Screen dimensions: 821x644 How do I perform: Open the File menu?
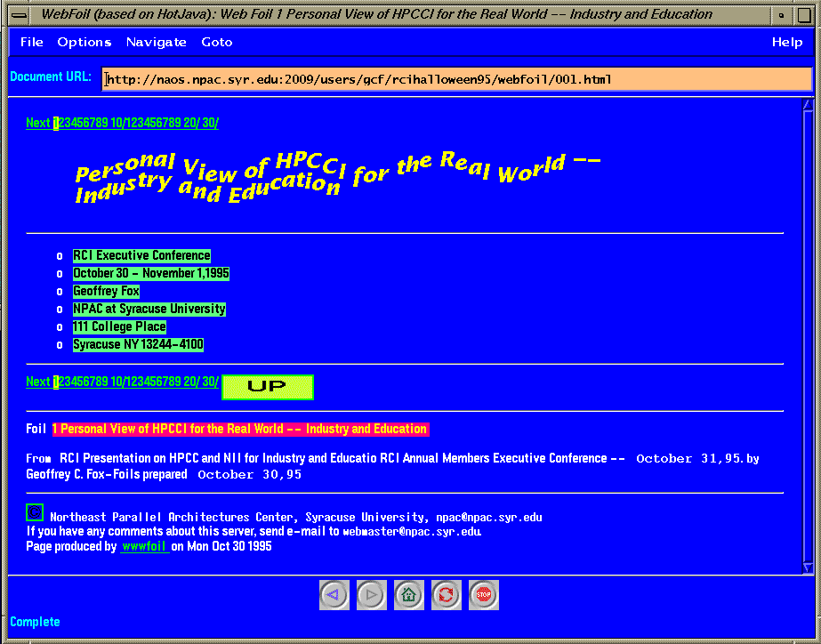pos(31,42)
